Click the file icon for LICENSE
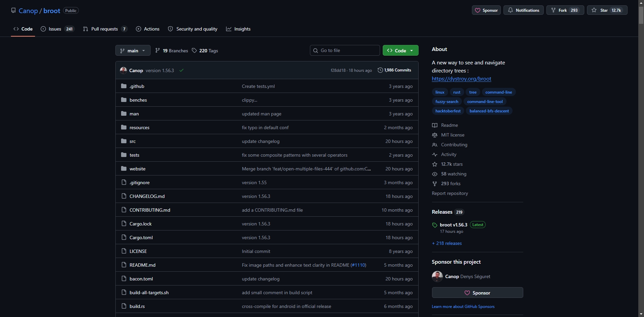644x317 pixels. coord(124,251)
